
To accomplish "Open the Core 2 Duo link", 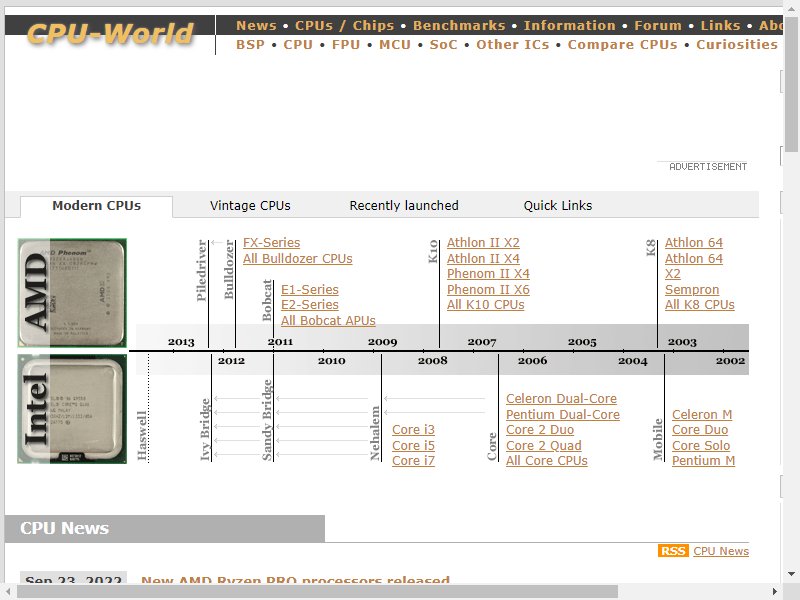I will tap(540, 430).
